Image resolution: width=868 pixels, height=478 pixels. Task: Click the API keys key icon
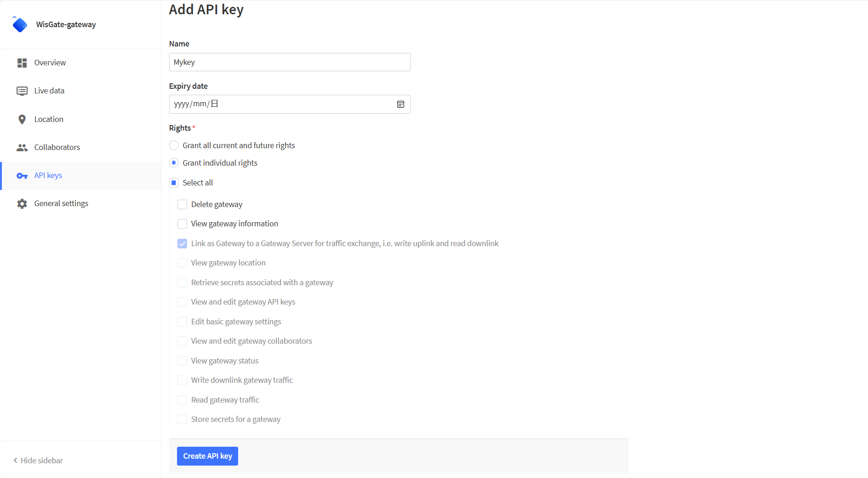click(22, 176)
